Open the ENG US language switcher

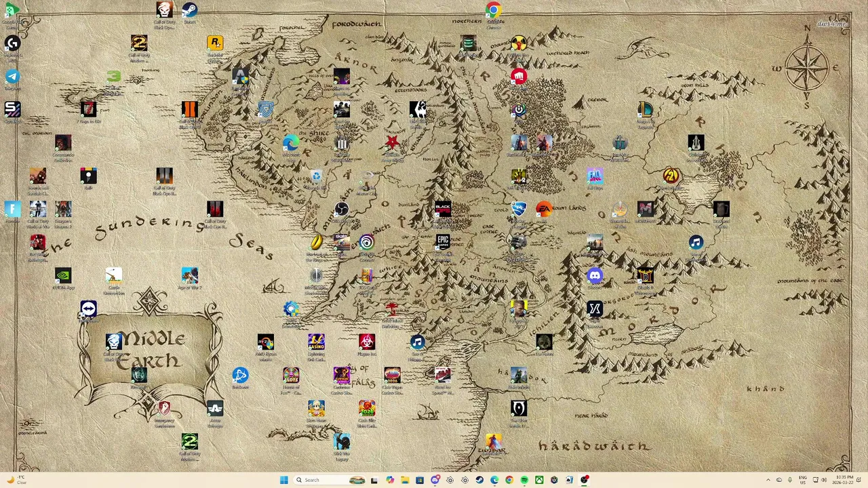click(803, 480)
